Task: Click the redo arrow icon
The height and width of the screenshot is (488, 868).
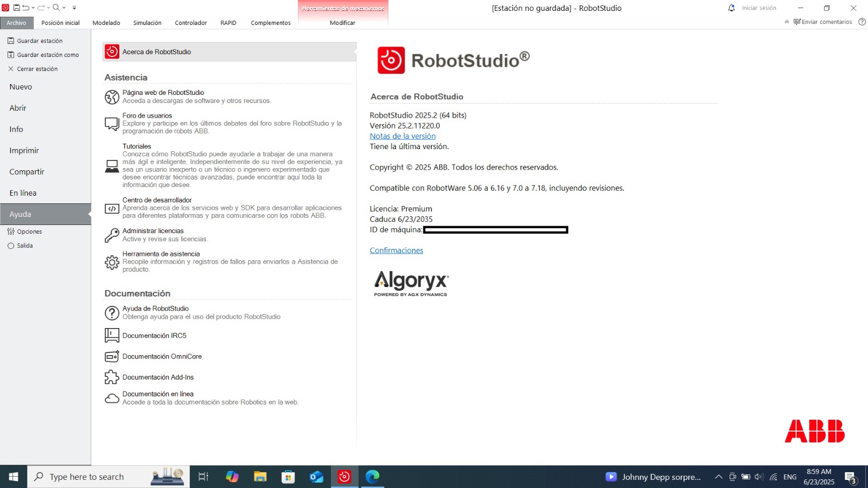Action: point(41,8)
